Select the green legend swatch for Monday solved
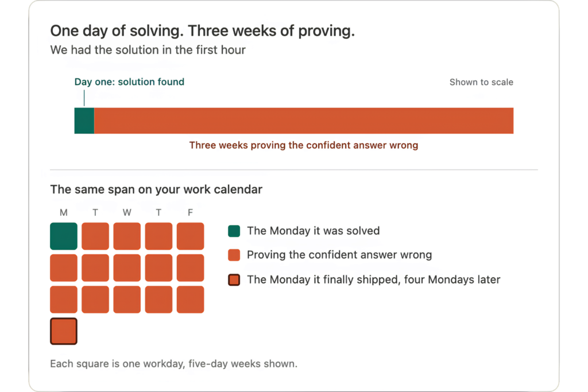 click(x=234, y=231)
